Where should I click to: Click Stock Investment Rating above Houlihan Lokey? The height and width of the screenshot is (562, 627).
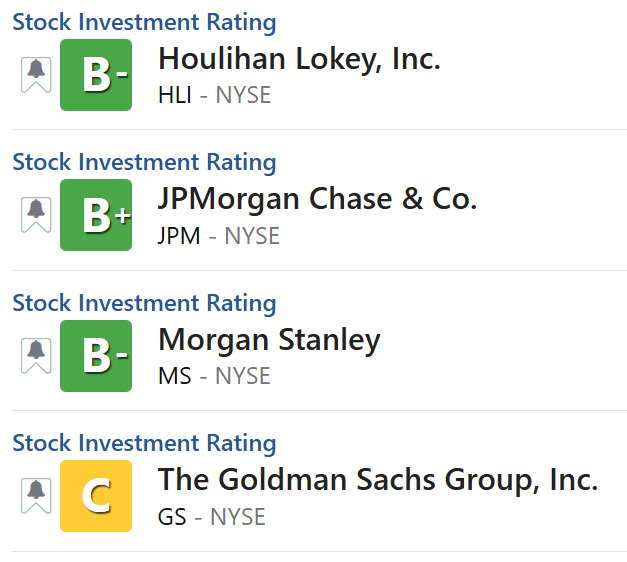144,22
